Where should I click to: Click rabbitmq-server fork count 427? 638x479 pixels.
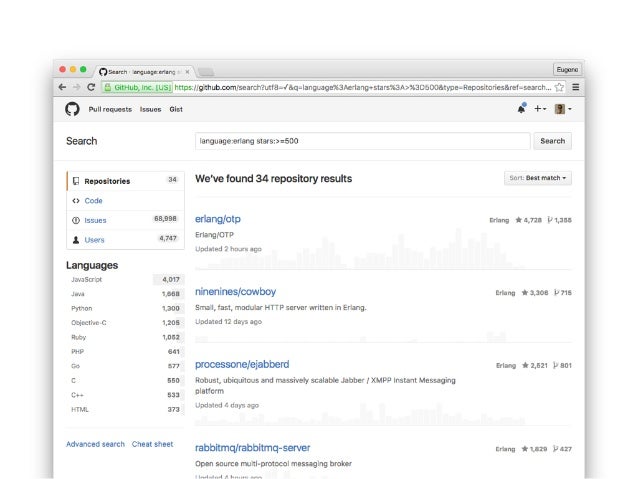point(562,449)
